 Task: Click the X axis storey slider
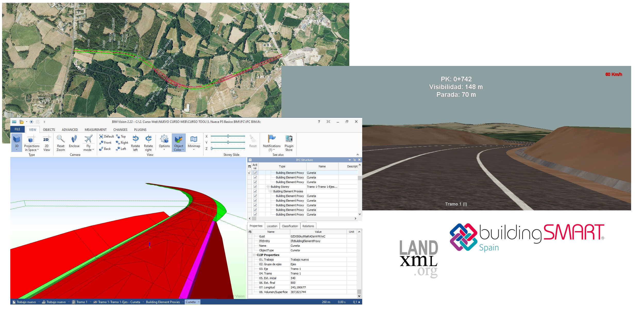pyautogui.click(x=228, y=136)
